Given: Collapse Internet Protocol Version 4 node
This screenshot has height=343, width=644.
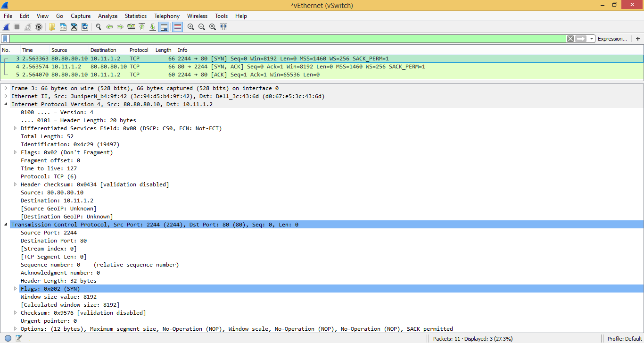Looking at the screenshot, I should point(6,104).
